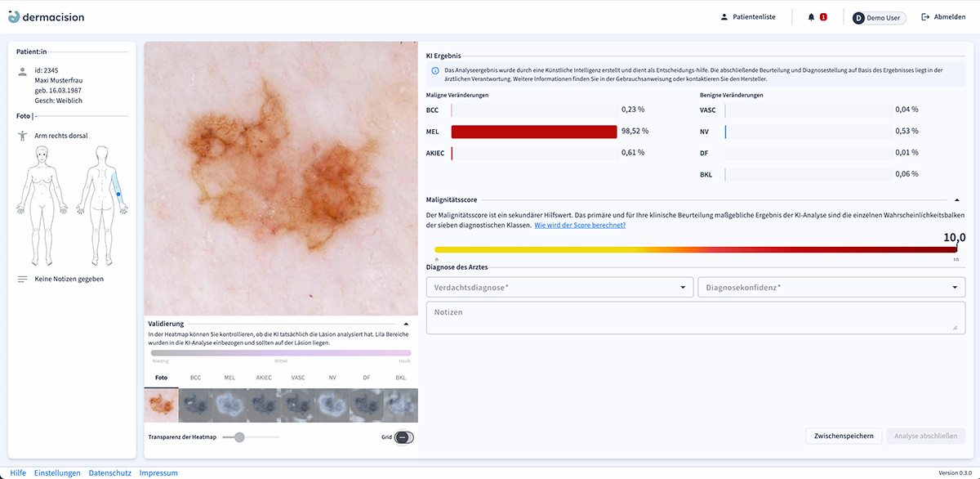Click the info icon in KI Ergebnis notice
The image size is (980, 479).
435,71
